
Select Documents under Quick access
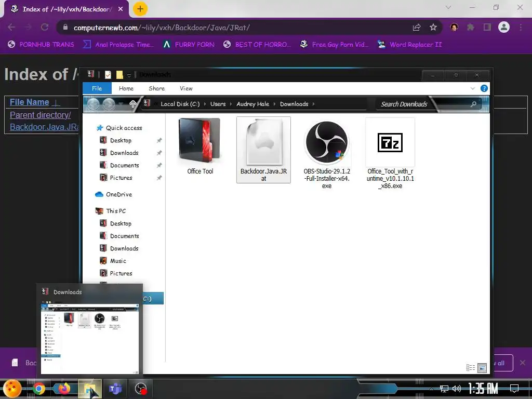pos(125,166)
